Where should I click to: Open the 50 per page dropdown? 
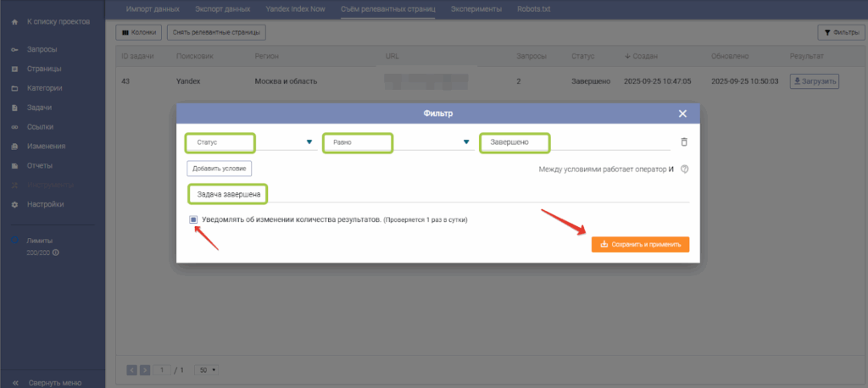tap(206, 370)
